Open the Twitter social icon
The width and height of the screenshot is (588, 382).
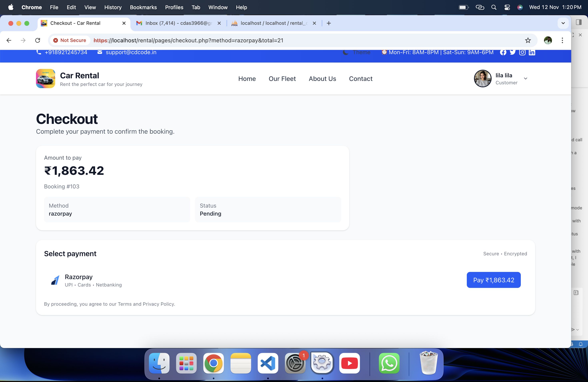click(512, 52)
